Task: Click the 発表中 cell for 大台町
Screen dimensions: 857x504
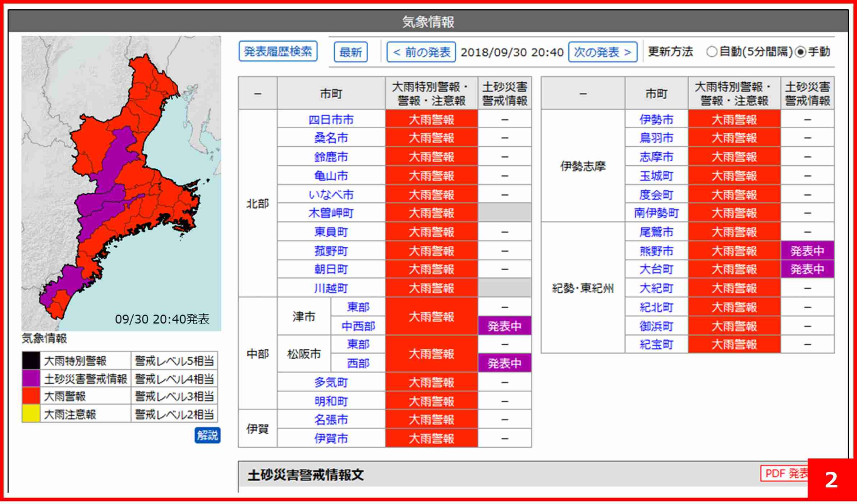Action: [807, 269]
